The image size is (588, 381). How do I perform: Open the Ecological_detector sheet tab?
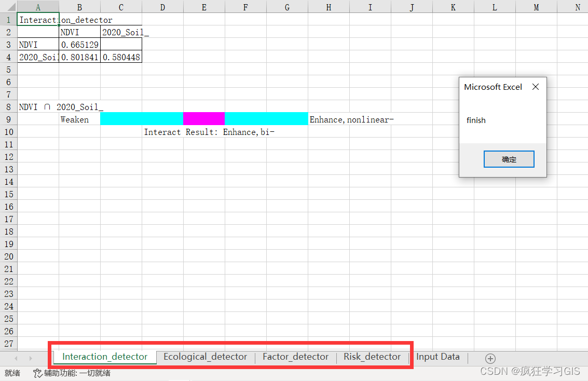coord(205,357)
